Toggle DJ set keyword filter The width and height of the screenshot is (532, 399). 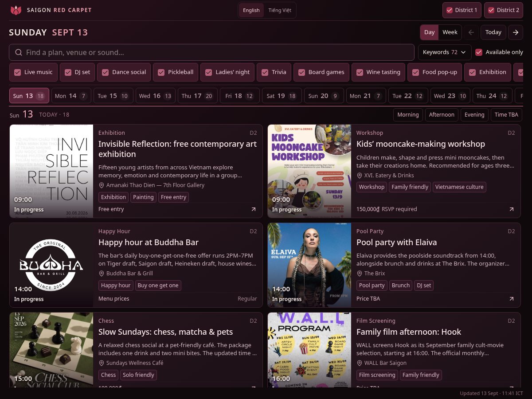[77, 72]
